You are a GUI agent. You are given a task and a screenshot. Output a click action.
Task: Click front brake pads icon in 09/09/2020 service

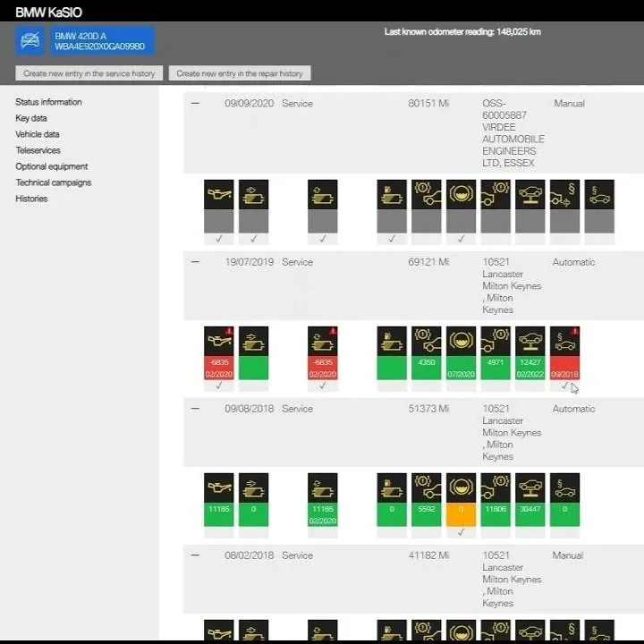pyautogui.click(x=427, y=195)
